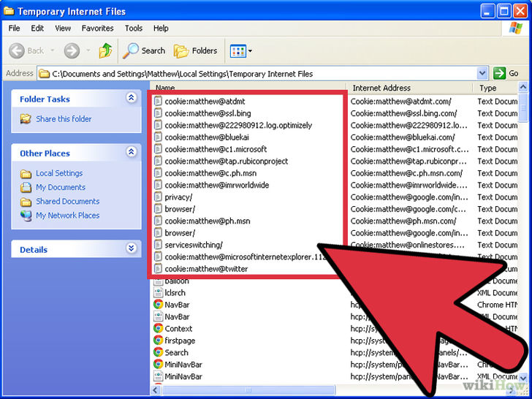Open the Edit menu

(37, 28)
